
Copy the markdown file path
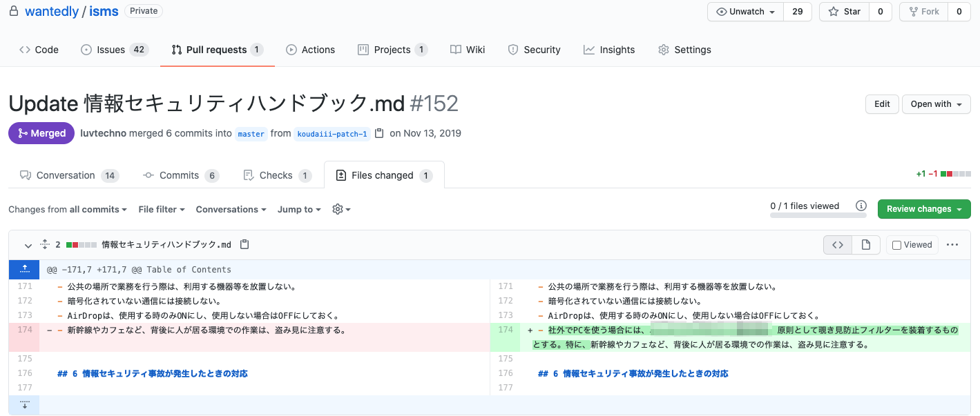pyautogui.click(x=244, y=244)
